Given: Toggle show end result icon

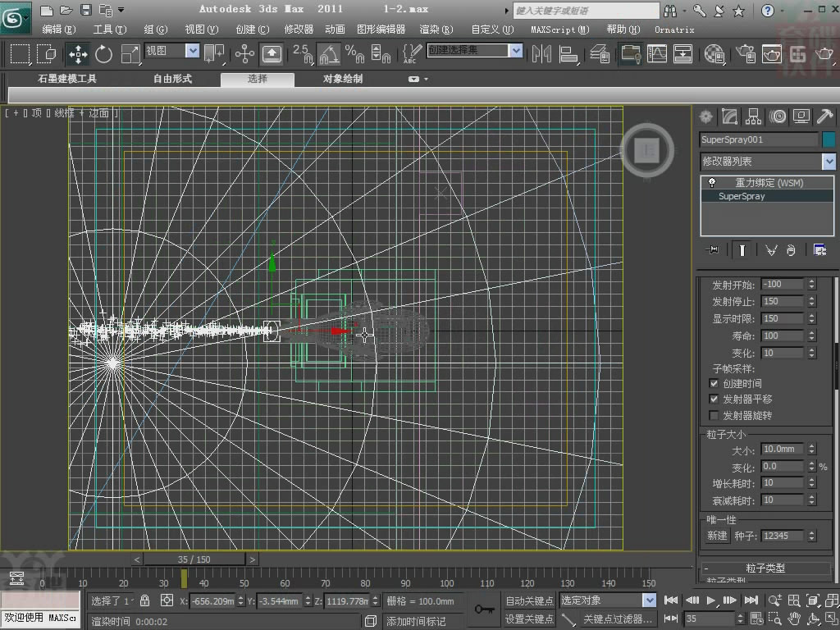Looking at the screenshot, I should 742,249.
